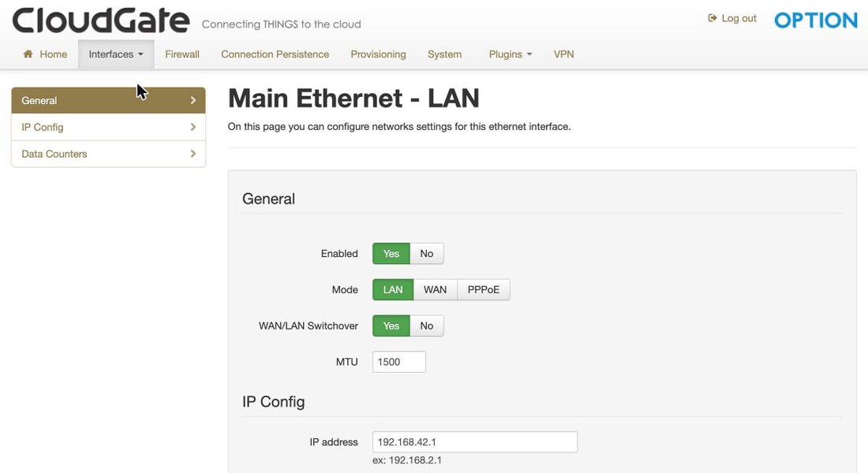This screenshot has width=868, height=473.
Task: Open the Plugins dropdown menu
Action: [x=510, y=54]
